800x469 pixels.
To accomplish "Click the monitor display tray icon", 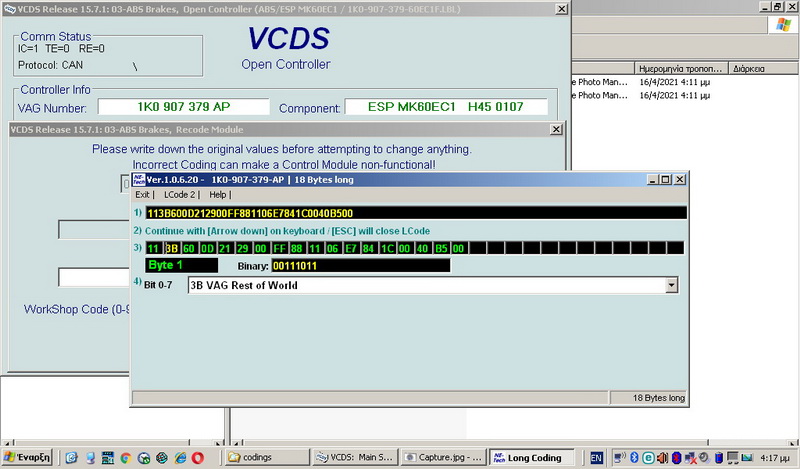I will pos(733,458).
